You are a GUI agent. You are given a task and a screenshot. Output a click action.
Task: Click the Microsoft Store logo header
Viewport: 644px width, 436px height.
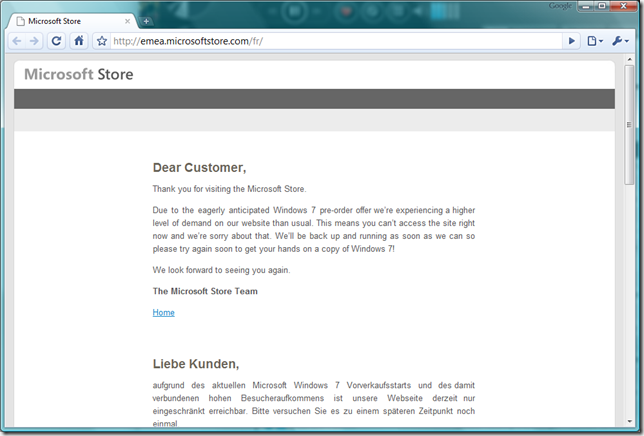point(79,74)
